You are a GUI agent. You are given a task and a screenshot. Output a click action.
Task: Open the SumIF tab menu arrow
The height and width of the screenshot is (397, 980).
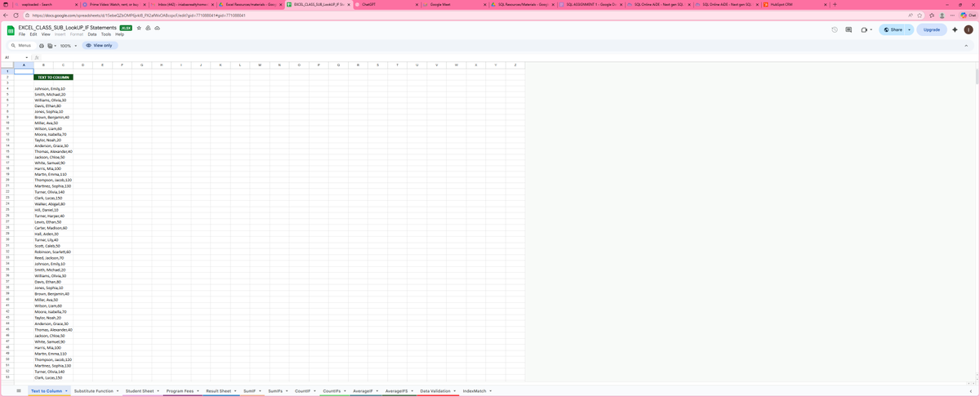[261, 390]
